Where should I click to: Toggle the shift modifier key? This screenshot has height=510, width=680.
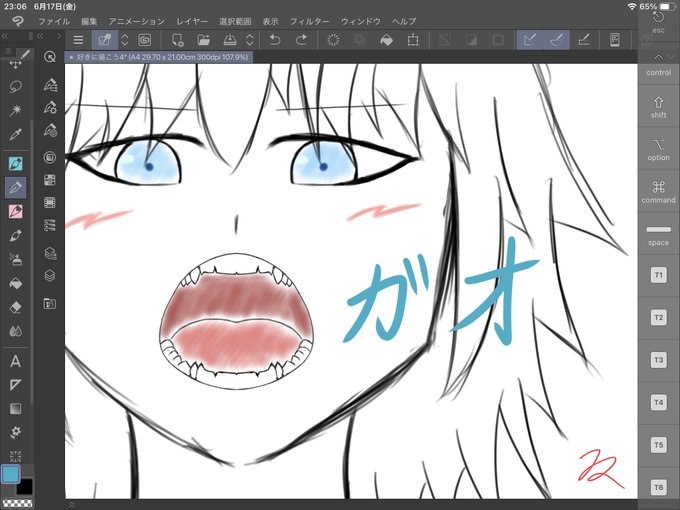pyautogui.click(x=658, y=107)
